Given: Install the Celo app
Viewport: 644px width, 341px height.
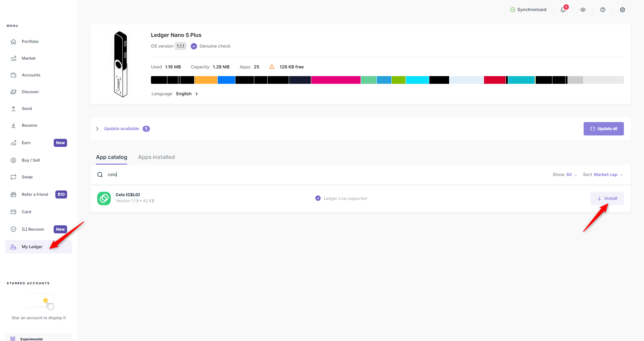Looking at the screenshot, I should [607, 198].
